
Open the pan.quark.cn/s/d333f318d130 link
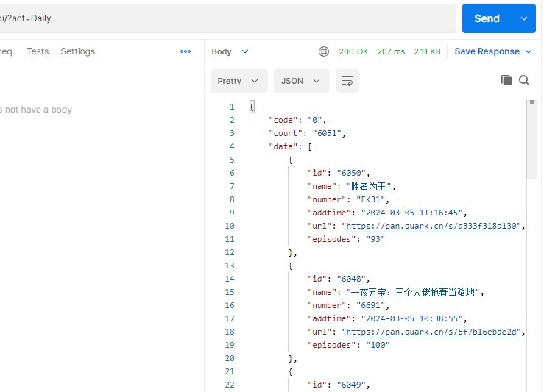click(x=431, y=226)
